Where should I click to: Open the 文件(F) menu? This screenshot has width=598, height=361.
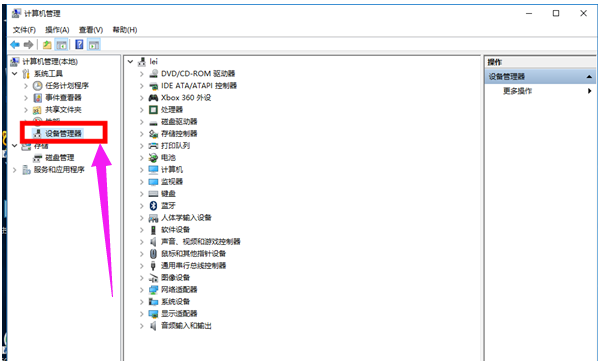pos(24,30)
